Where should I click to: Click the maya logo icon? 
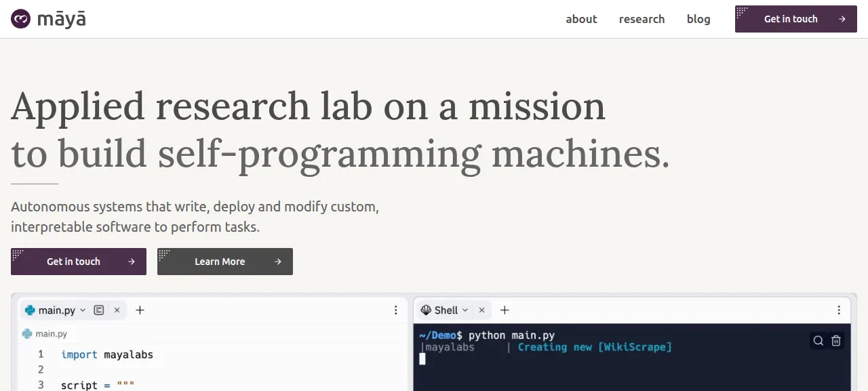pyautogui.click(x=20, y=19)
